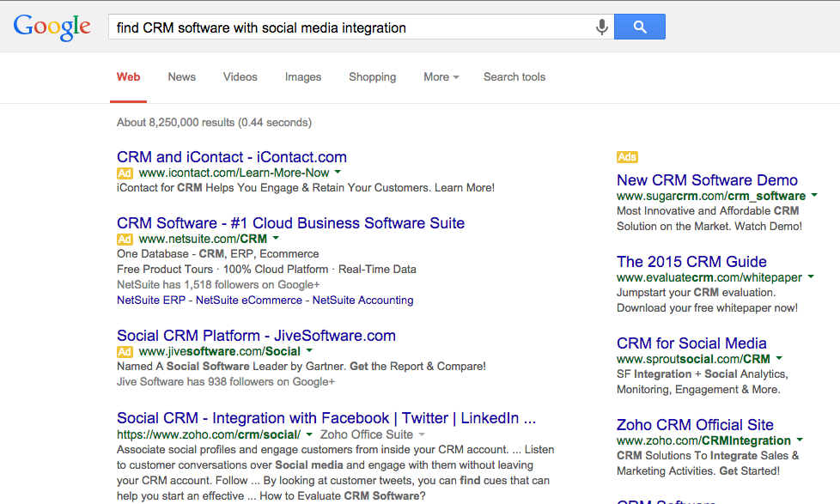
Task: Expand gray arrow next to Zoho Office Suite
Action: (422, 434)
